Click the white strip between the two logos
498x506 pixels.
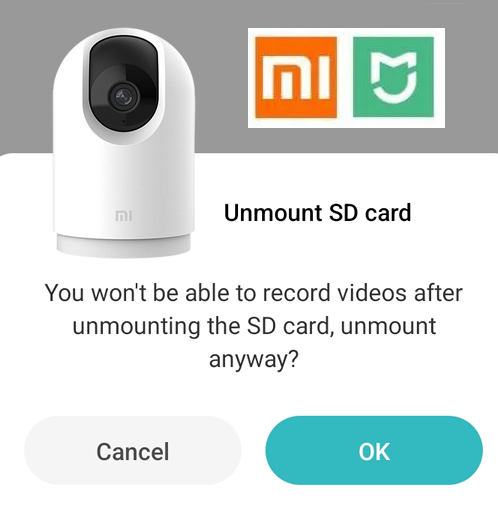click(345, 77)
